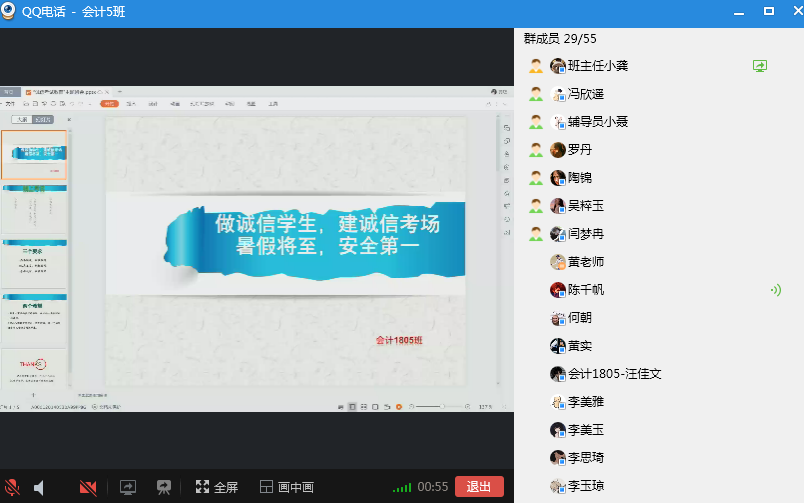Toggle the speaker volume icon

coord(40,487)
